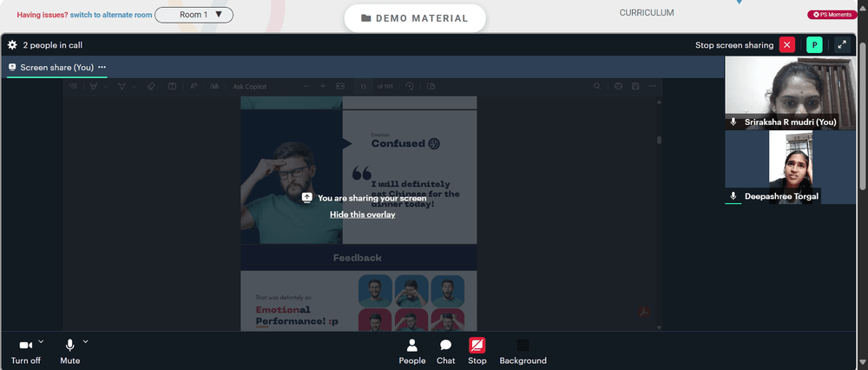Open the green P profile badge
Image resolution: width=868 pixels, height=370 pixels.
[814, 45]
